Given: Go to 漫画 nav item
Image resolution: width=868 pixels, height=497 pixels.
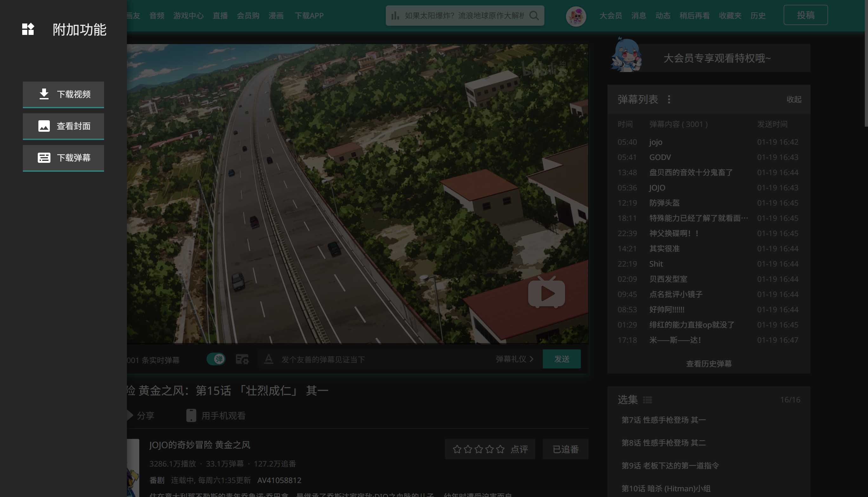Looking at the screenshot, I should [x=276, y=16].
